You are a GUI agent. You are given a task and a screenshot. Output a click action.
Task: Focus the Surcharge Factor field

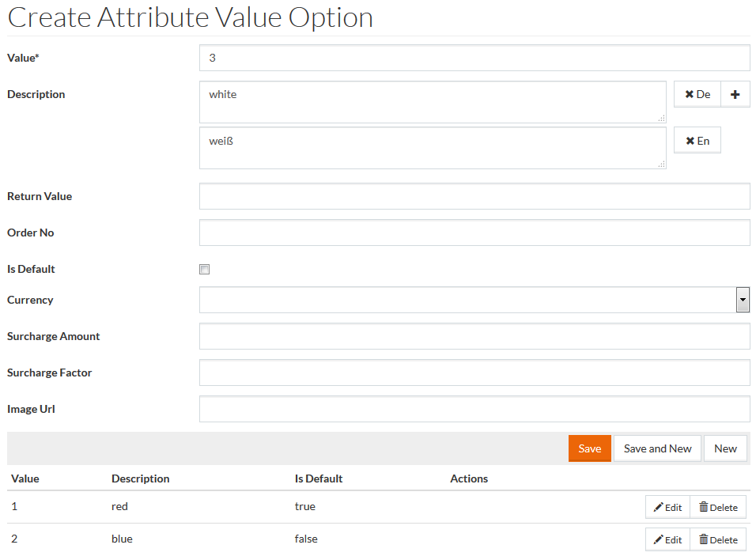click(474, 373)
